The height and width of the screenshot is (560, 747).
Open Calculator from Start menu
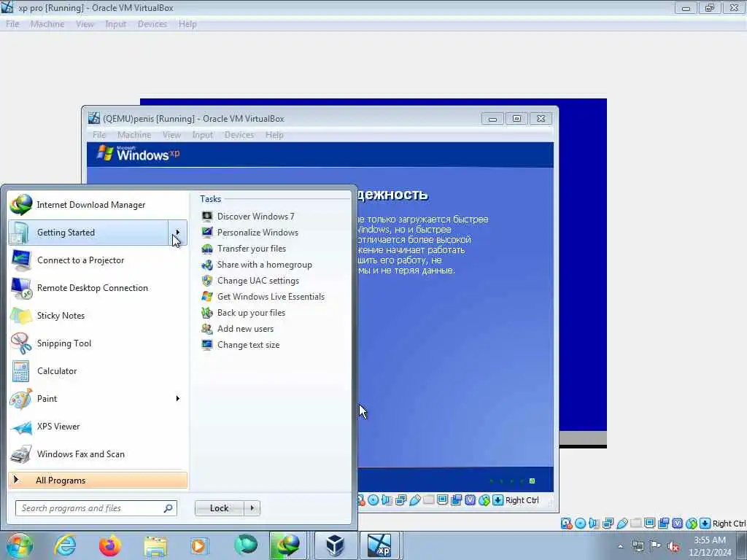coord(98,371)
